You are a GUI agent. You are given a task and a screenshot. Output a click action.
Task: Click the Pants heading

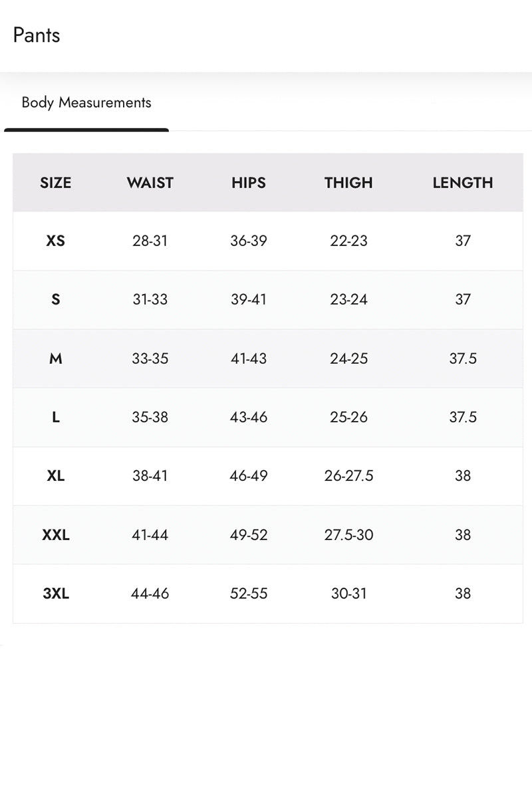click(37, 35)
